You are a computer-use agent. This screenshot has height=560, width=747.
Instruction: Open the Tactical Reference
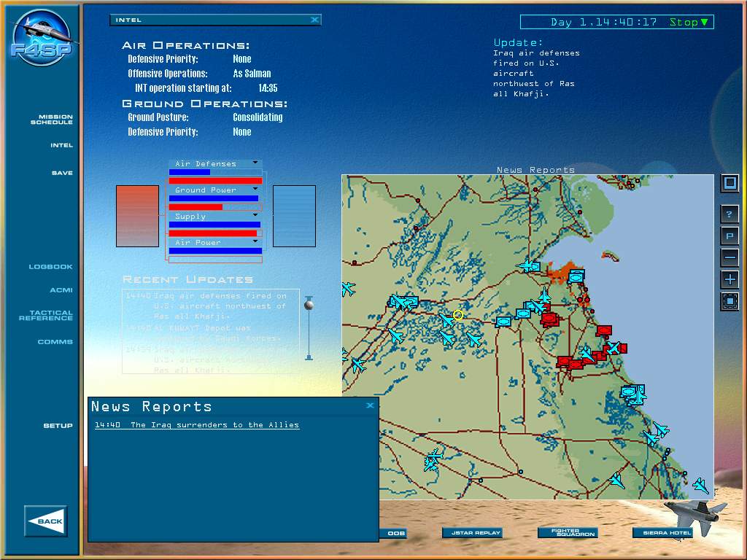pyautogui.click(x=46, y=315)
